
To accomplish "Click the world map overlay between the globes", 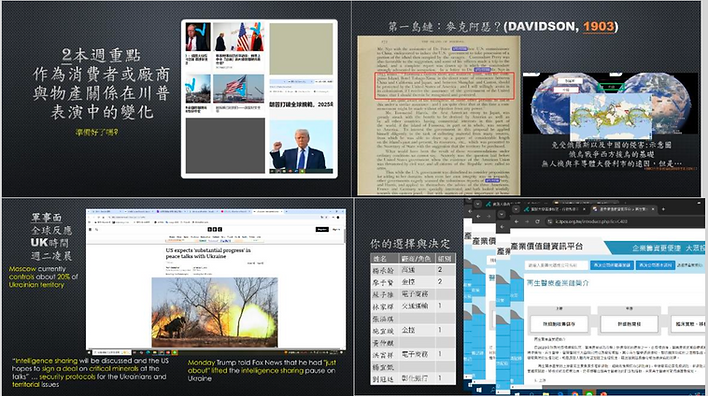I will 610,117.
